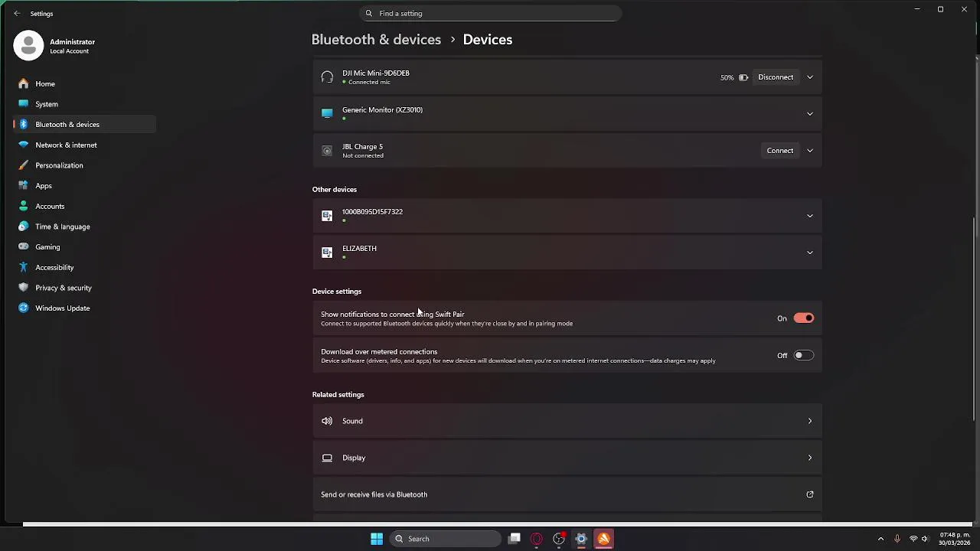Image resolution: width=980 pixels, height=551 pixels.
Task: Click the Wi-Fi icon in system tray
Action: (913, 539)
